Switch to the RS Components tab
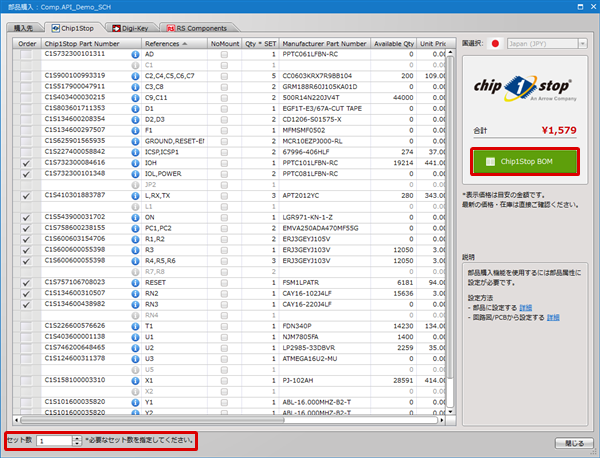600x458 pixels. point(197,28)
